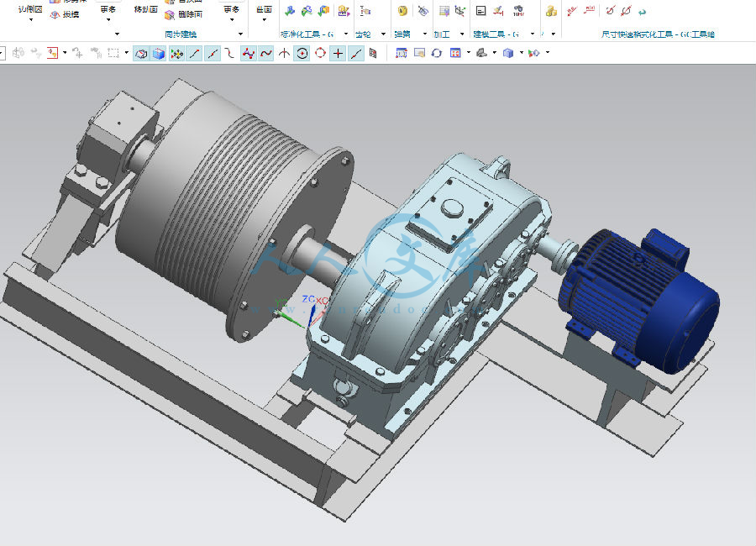Toggle the midpoint snap option
756x546 pixels.
point(213,53)
